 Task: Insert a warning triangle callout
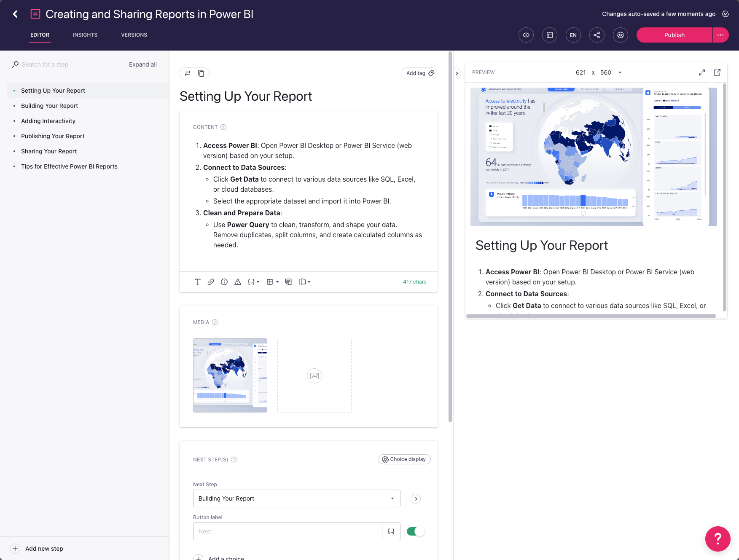click(x=238, y=282)
